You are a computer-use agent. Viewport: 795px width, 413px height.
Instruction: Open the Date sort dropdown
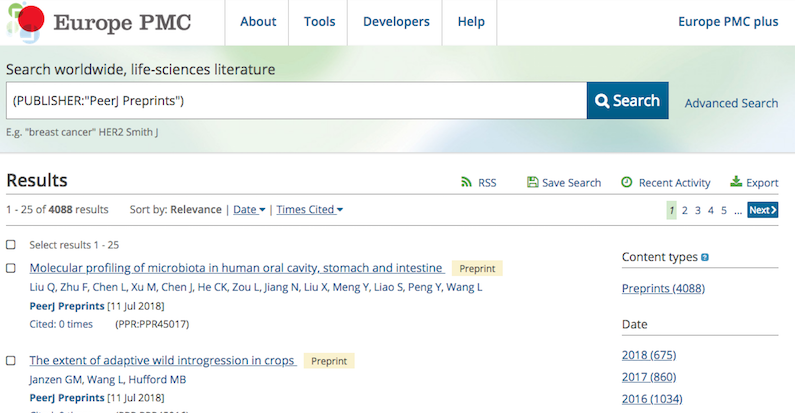tap(249, 210)
